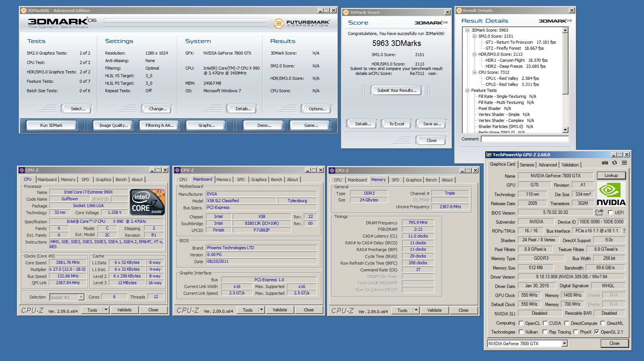
Task: Click the Comment input field
Action: tap(525, 139)
